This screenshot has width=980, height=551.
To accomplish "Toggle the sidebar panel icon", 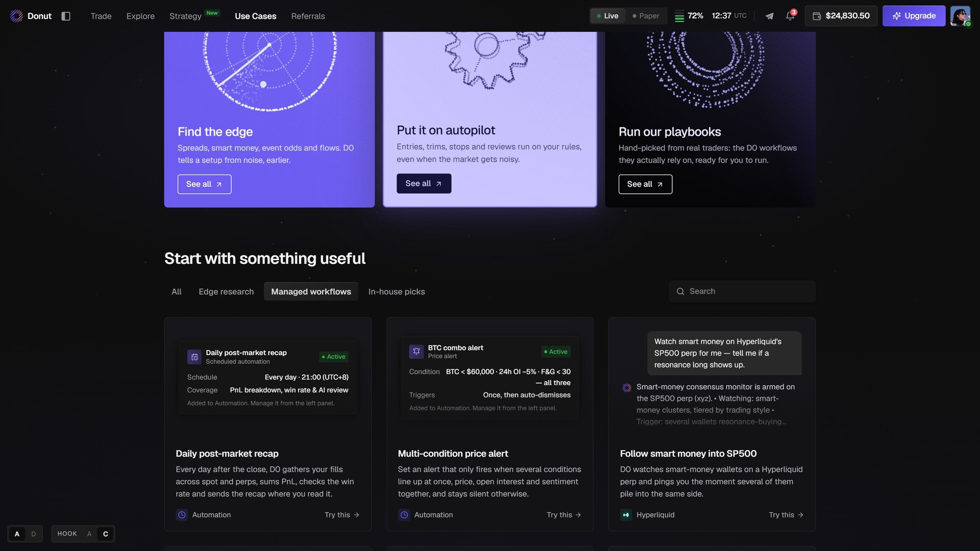I will point(66,16).
